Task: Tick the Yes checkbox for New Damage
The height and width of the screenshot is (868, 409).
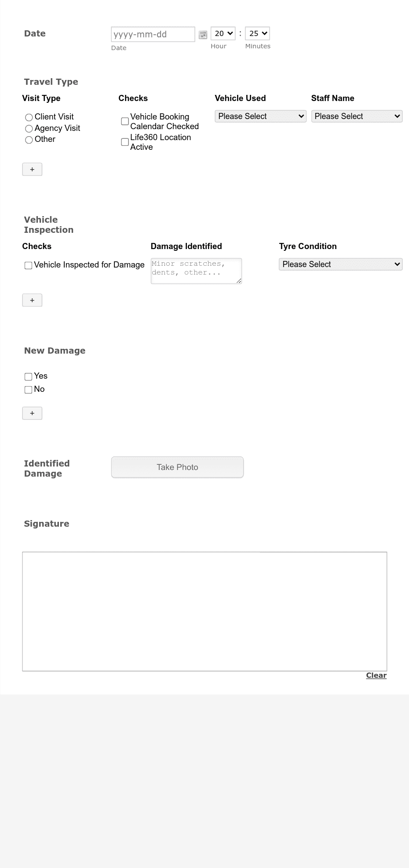Action: [x=29, y=376]
